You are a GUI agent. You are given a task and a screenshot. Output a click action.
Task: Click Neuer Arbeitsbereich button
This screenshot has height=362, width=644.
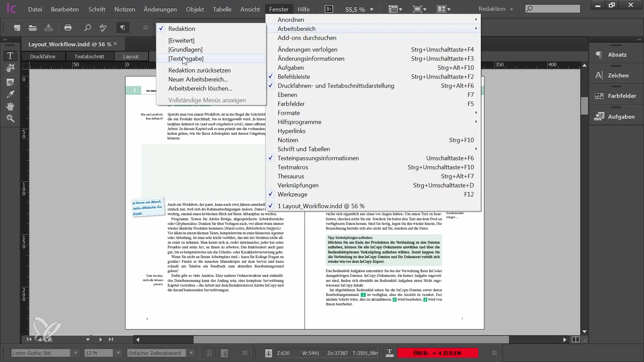click(x=198, y=79)
